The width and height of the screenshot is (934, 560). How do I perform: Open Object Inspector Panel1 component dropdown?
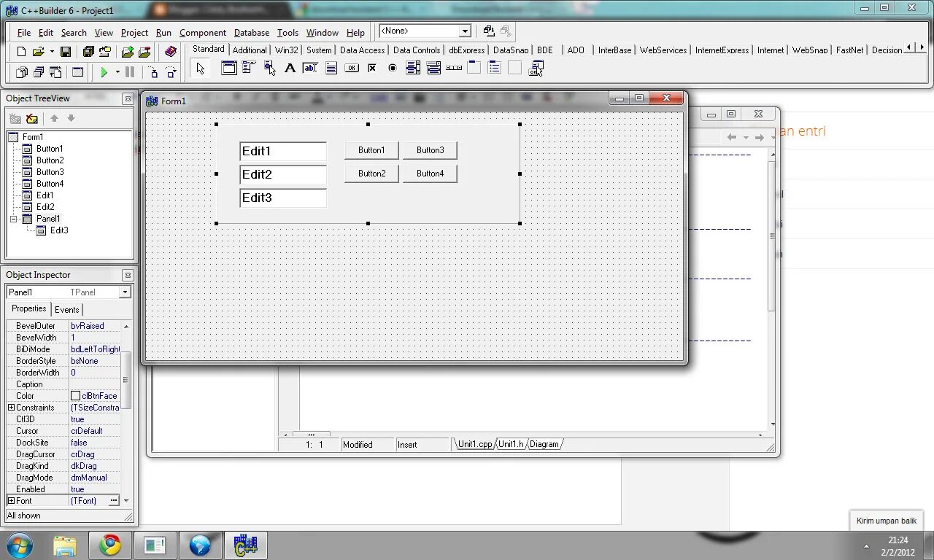coord(125,292)
